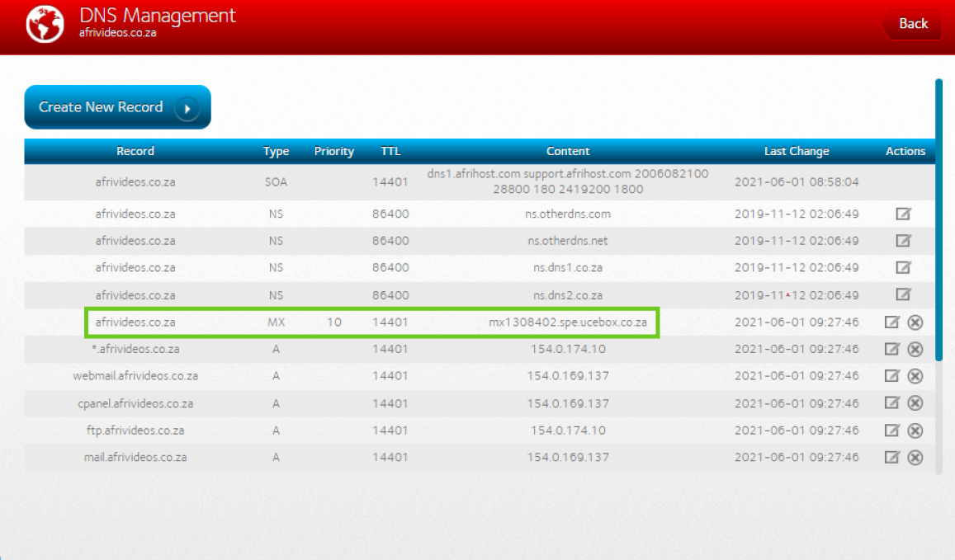Edit the webmail.afrivideos.co.za A record
This screenshot has width=955, height=560.
891,376
